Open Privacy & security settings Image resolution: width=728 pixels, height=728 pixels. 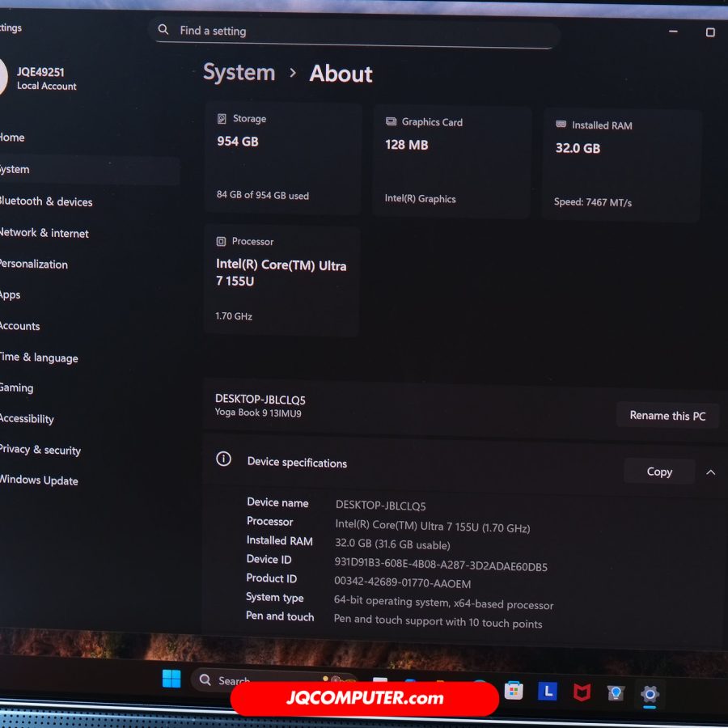click(x=40, y=450)
